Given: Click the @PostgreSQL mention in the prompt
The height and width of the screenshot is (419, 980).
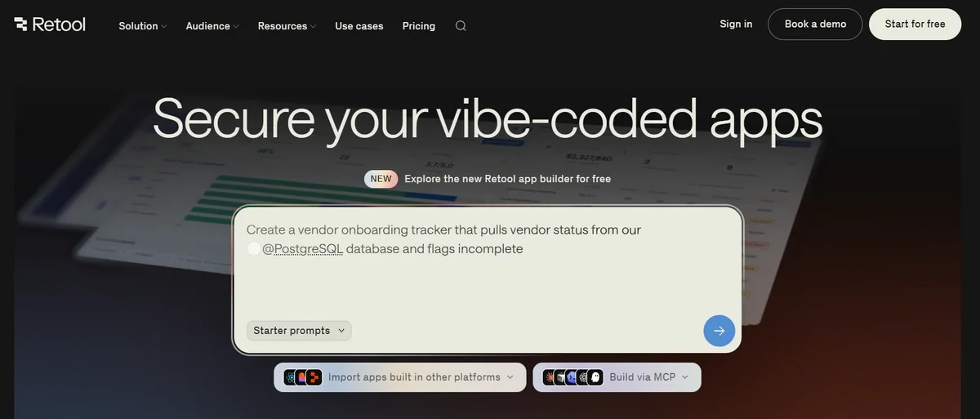Looking at the screenshot, I should [x=302, y=248].
